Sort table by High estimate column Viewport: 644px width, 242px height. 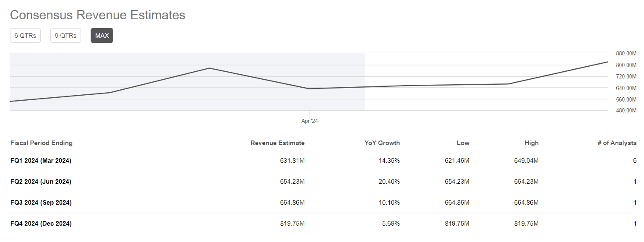[x=531, y=143]
